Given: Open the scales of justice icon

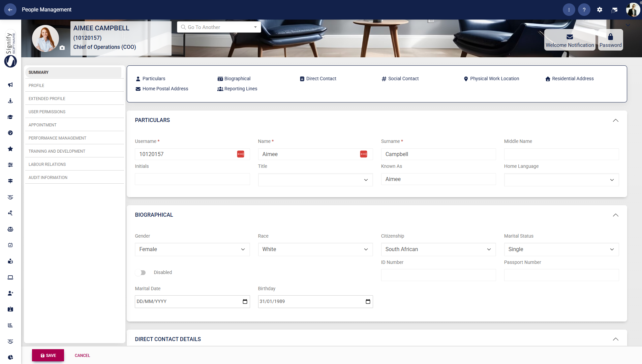Looking at the screenshot, I should click(10, 229).
